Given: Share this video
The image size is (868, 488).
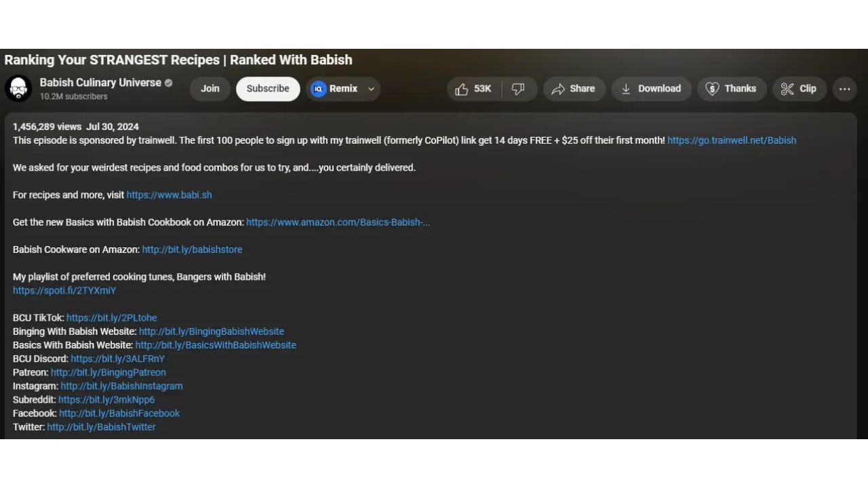Looking at the screenshot, I should [574, 89].
